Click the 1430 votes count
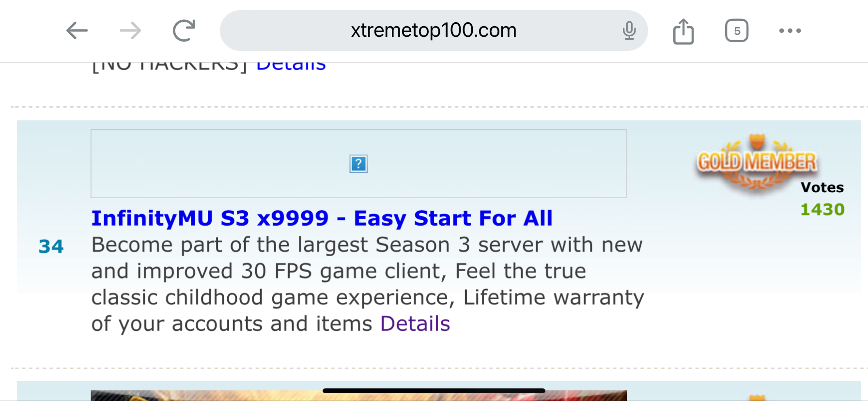The width and height of the screenshot is (868, 401). click(822, 209)
